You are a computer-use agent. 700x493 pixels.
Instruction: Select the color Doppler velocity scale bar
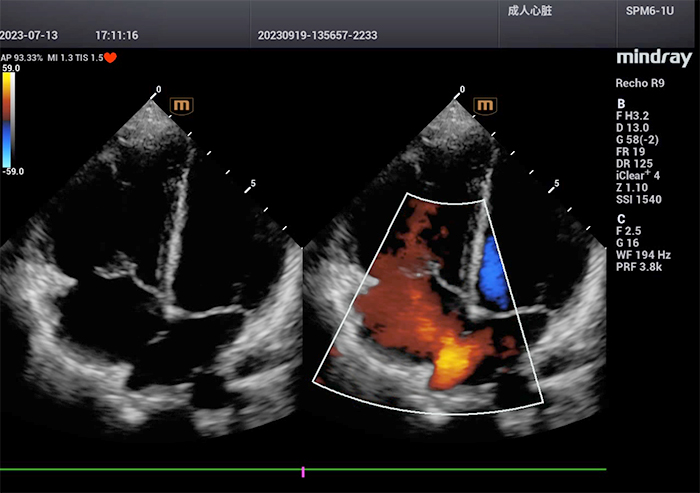[x=8, y=120]
